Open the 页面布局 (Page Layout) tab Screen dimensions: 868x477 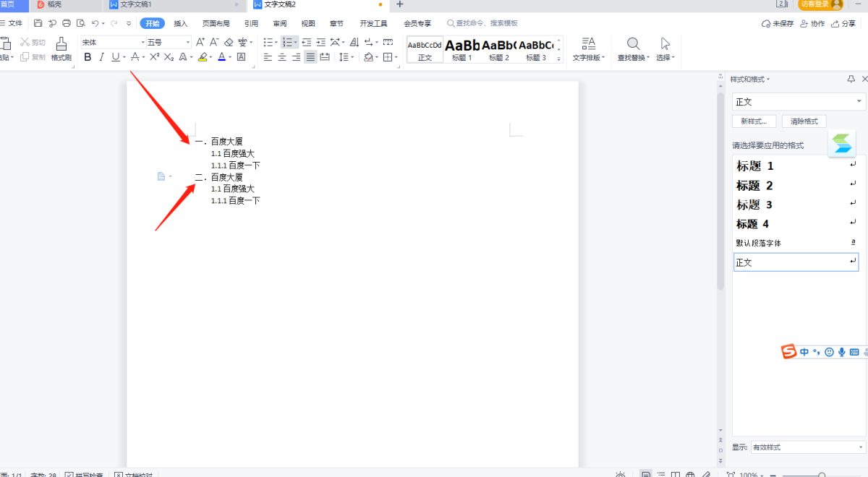click(x=216, y=23)
